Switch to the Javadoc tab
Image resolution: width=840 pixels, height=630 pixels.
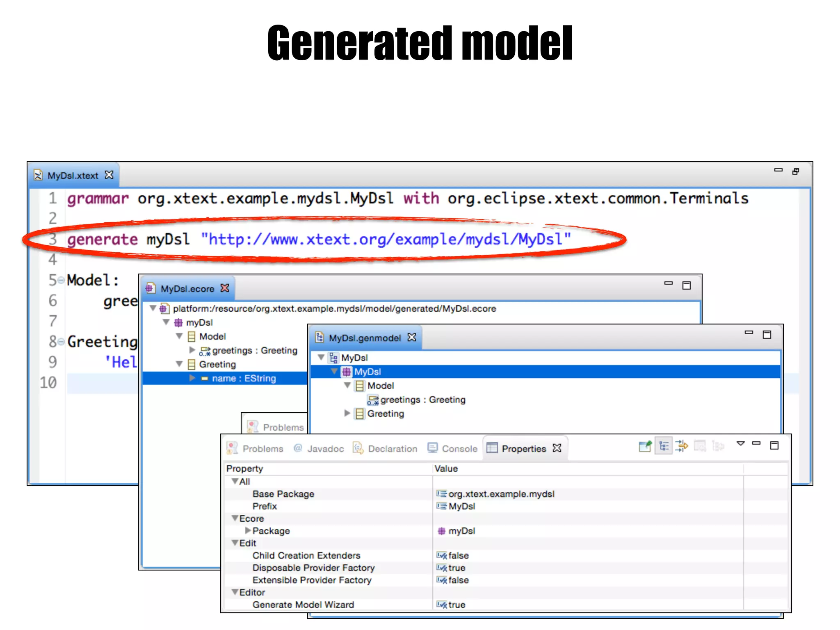[x=325, y=449]
